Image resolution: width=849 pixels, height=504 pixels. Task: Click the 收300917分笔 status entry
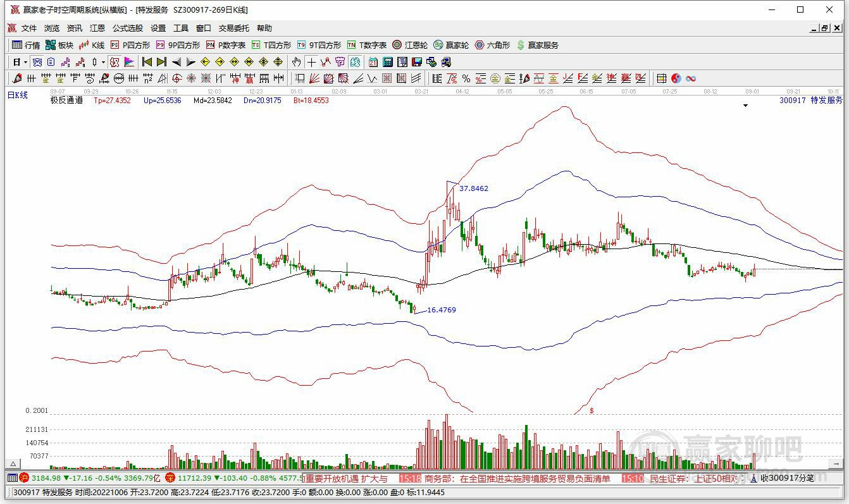[x=786, y=478]
